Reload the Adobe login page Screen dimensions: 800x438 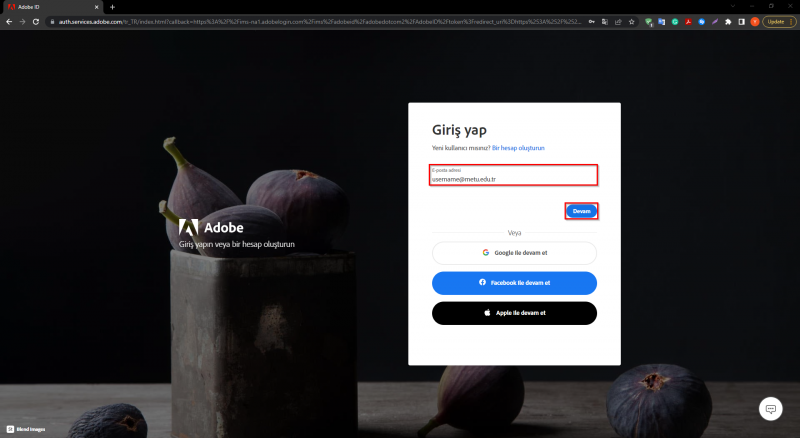pos(36,22)
